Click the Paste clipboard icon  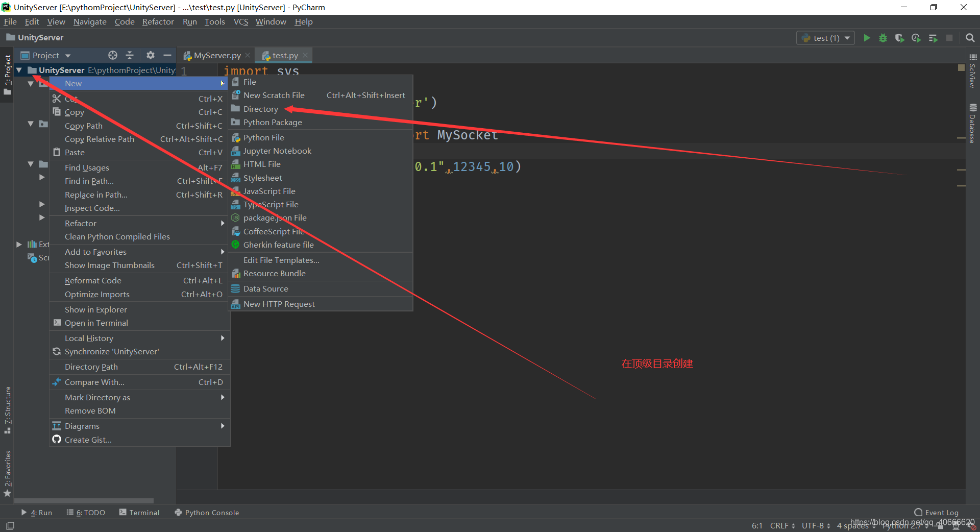[x=57, y=152]
